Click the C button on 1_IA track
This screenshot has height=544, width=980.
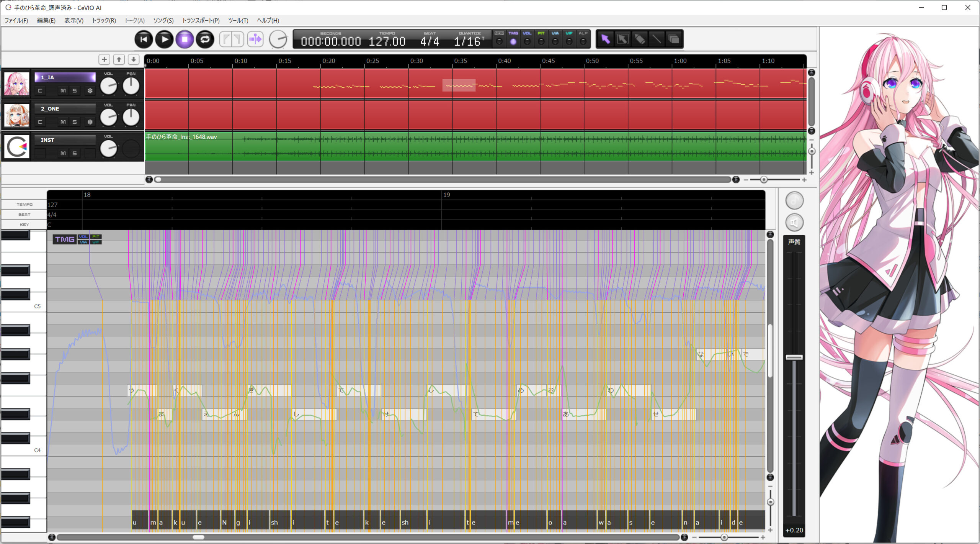tap(40, 91)
